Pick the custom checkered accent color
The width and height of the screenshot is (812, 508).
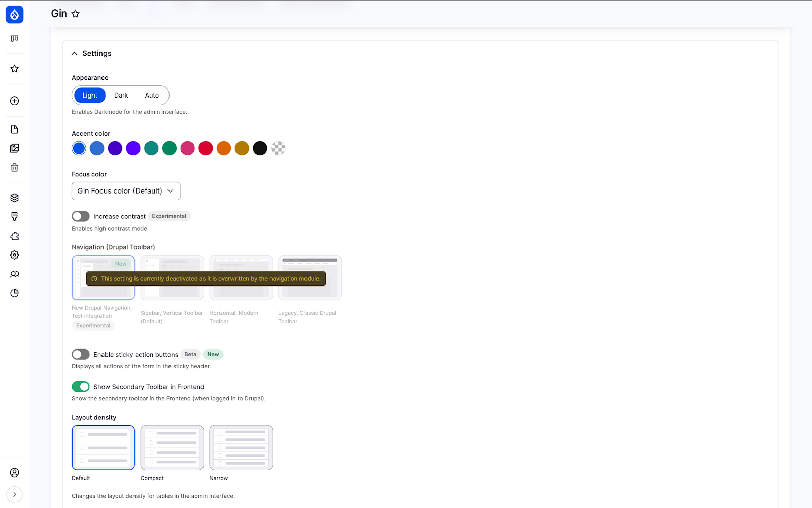point(278,148)
